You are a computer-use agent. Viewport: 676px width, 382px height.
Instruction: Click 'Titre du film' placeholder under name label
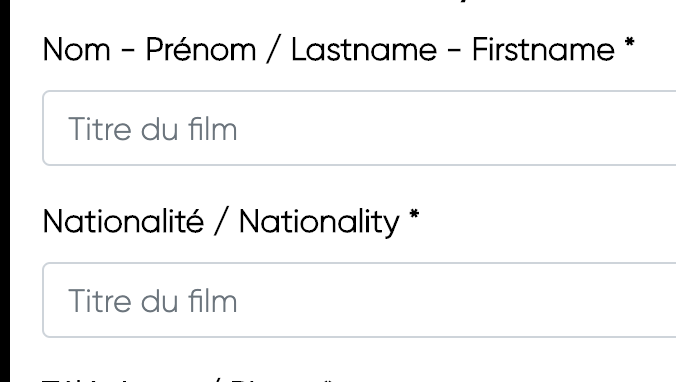[153, 129]
